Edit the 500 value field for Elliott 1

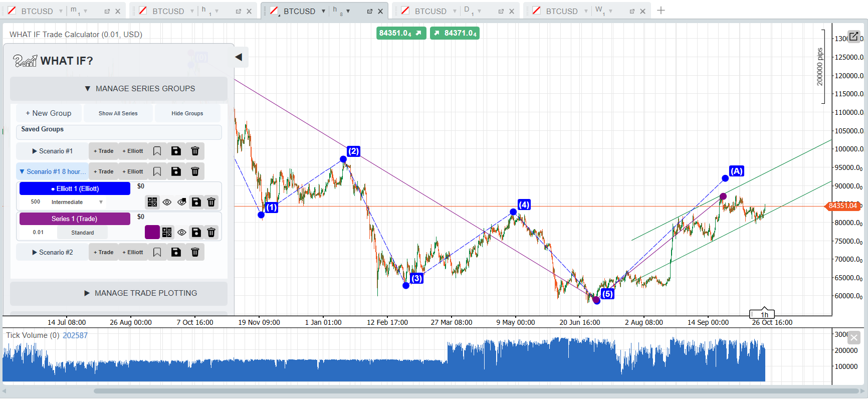[35, 202]
